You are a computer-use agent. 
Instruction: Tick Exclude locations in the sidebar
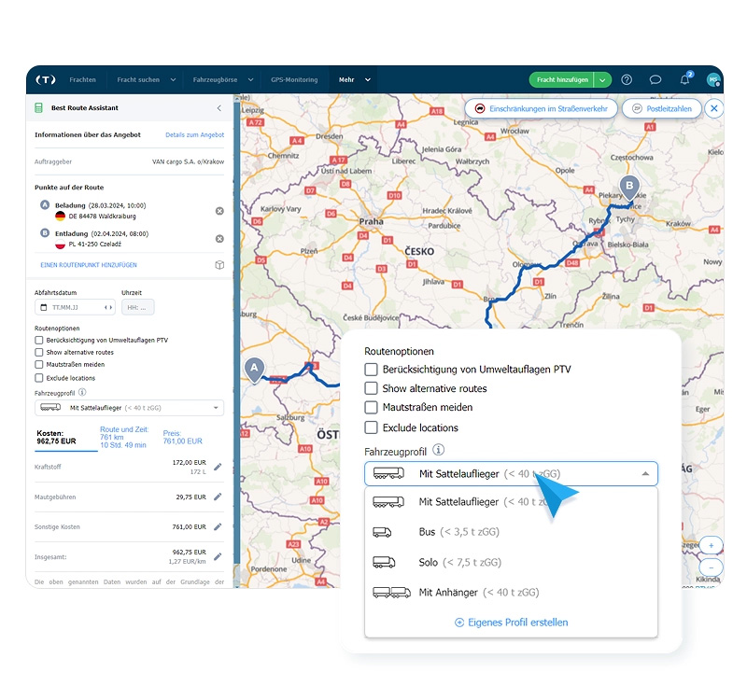[39, 378]
